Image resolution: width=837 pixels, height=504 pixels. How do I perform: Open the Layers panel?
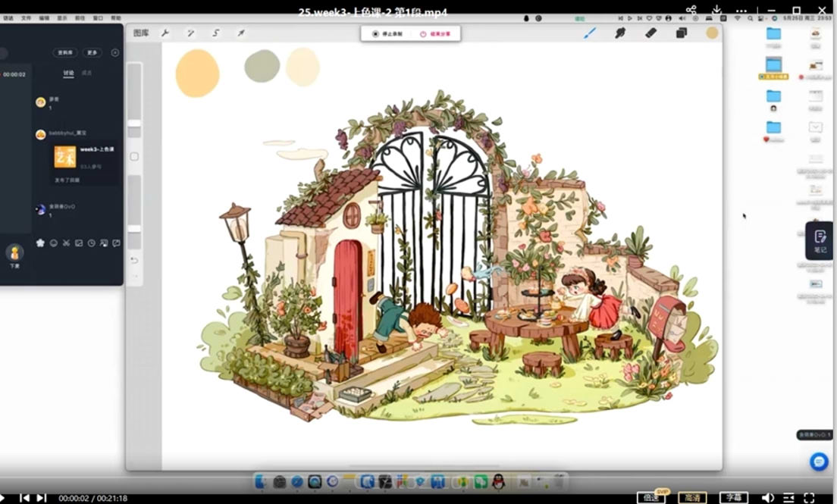point(681,33)
